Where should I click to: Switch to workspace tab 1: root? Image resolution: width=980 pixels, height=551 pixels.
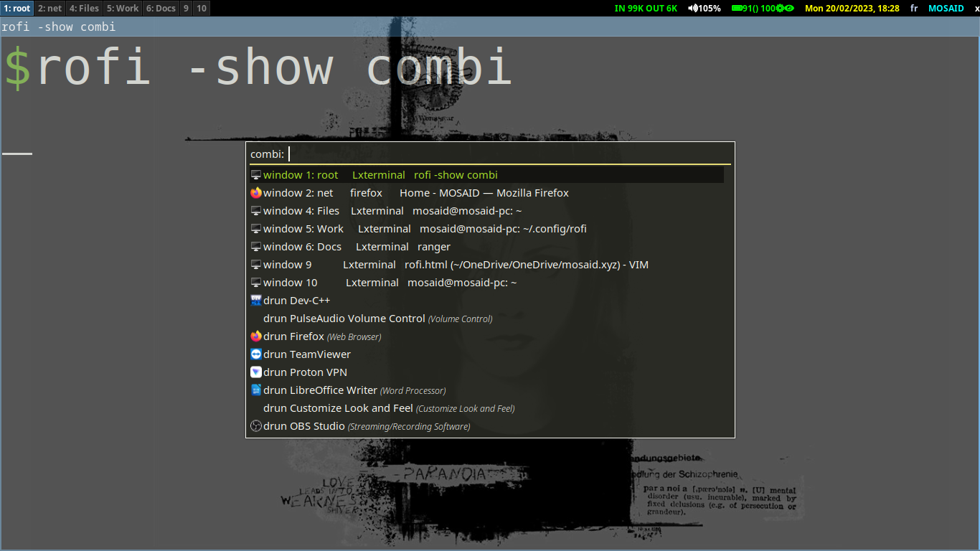click(17, 9)
